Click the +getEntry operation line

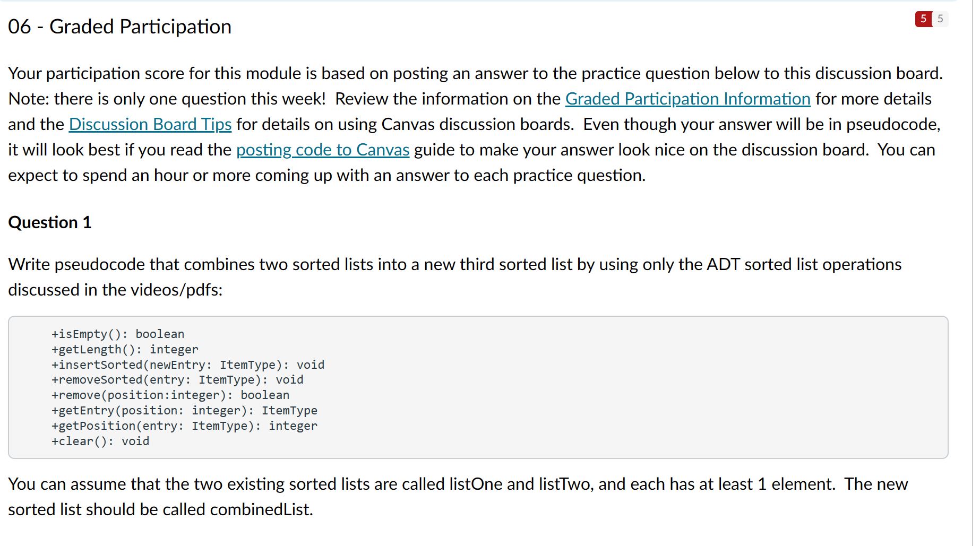[184, 410]
